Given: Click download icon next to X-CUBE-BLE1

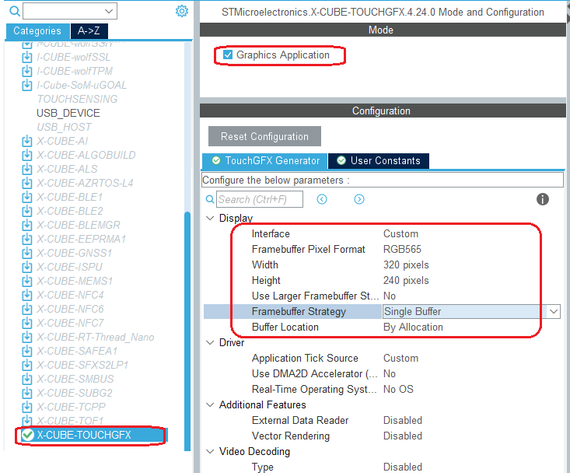Looking at the screenshot, I should point(27,197).
